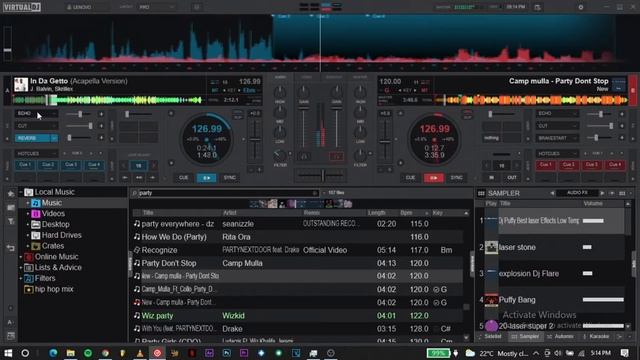The width and height of the screenshot is (640, 360).
Task: Switch to the Automix tab
Action: pyautogui.click(x=561, y=337)
